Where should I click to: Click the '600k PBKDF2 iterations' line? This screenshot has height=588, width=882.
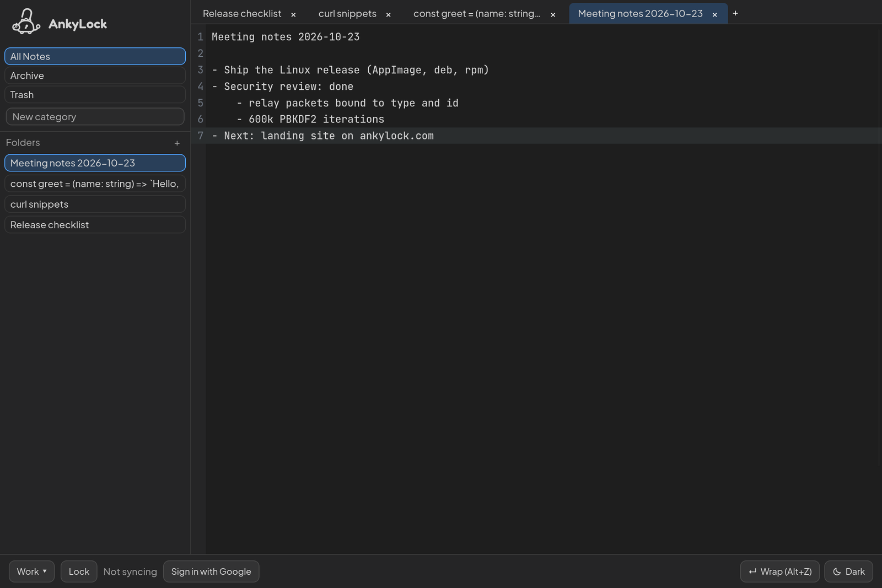tap(310, 119)
